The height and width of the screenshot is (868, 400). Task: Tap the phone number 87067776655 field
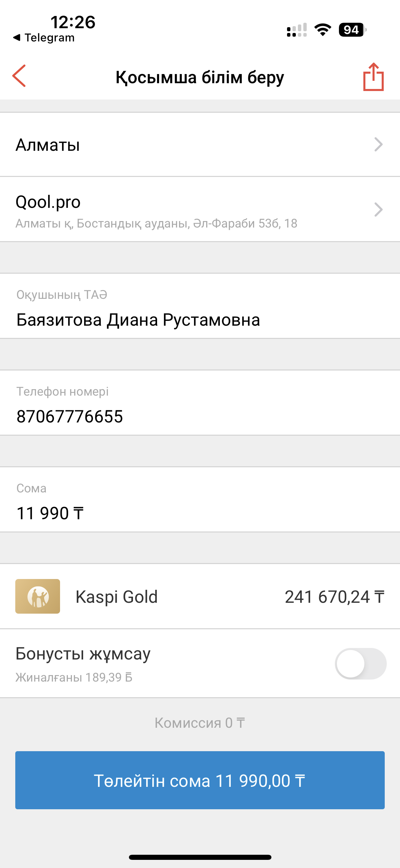coord(70,416)
